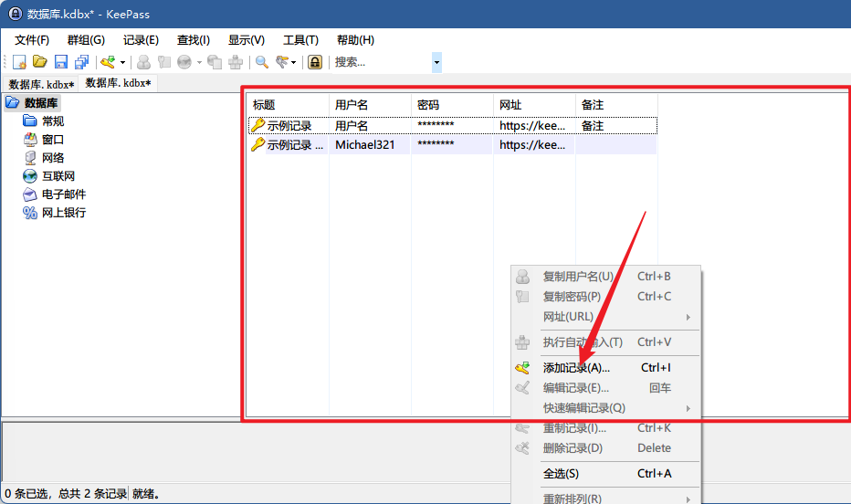The height and width of the screenshot is (504, 851).
Task: Select the 示例记录 entry with username 用户名
Action: (x=453, y=126)
